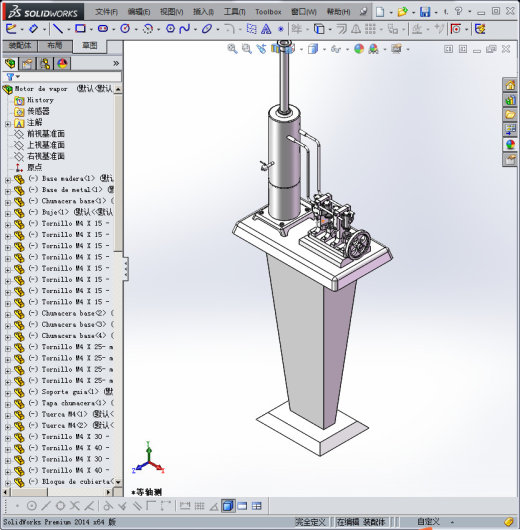
Task: Select the Line sketch tool
Action: tap(58, 29)
